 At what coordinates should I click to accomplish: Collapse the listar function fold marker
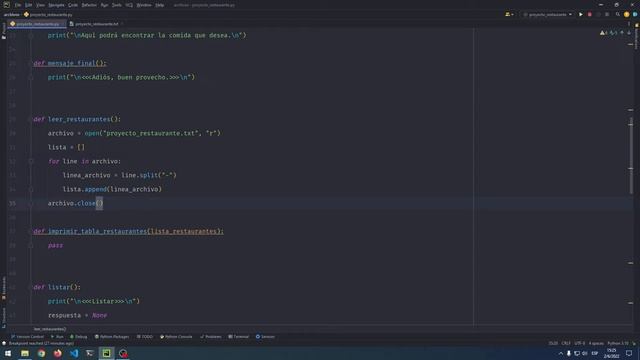31,287
